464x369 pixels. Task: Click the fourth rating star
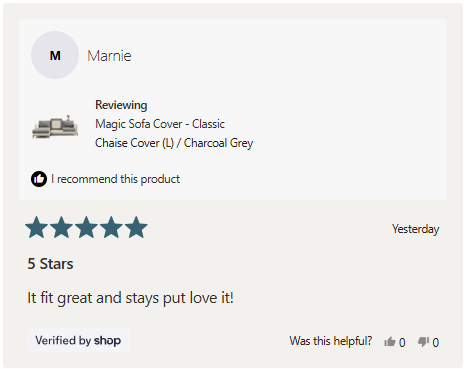[x=111, y=227]
